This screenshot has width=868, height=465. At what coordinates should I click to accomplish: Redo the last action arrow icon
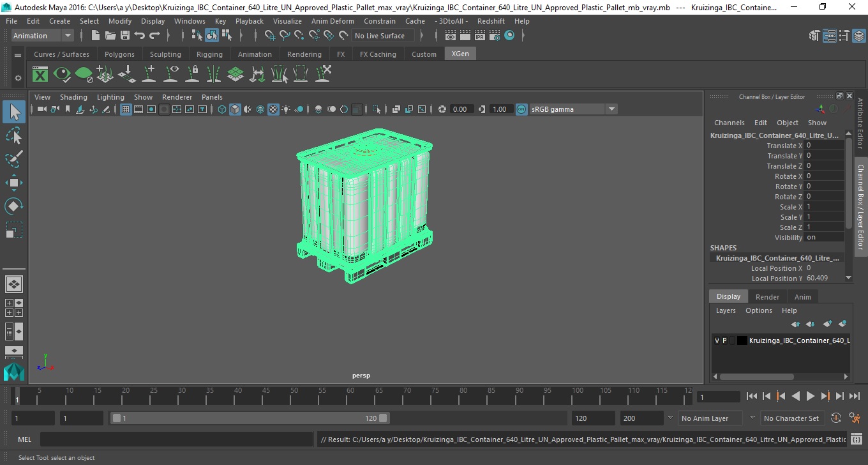point(154,36)
